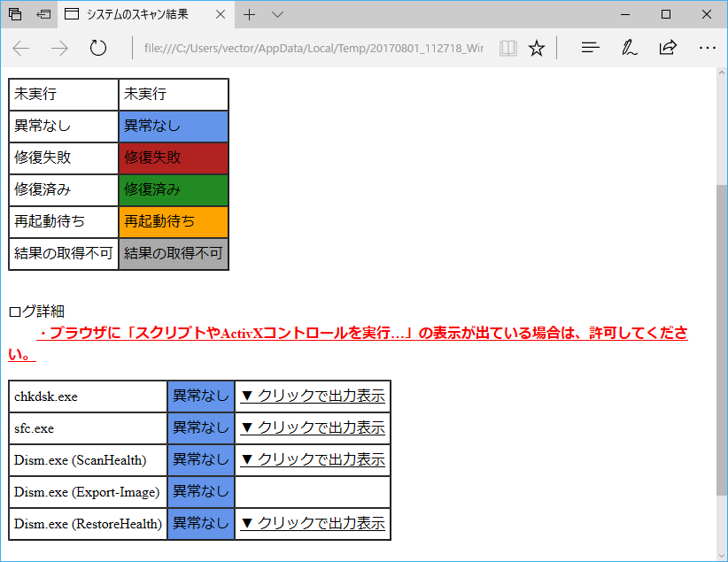This screenshot has width=728, height=562.
Task: Click the red 修復失敗 legend swatch
Action: tap(174, 158)
